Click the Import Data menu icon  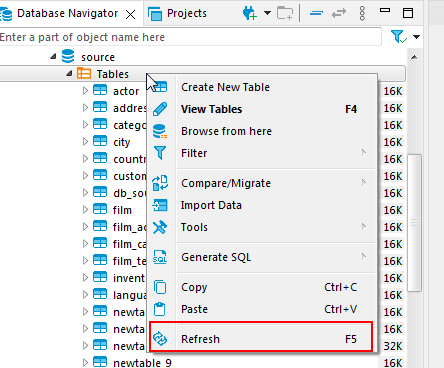160,205
